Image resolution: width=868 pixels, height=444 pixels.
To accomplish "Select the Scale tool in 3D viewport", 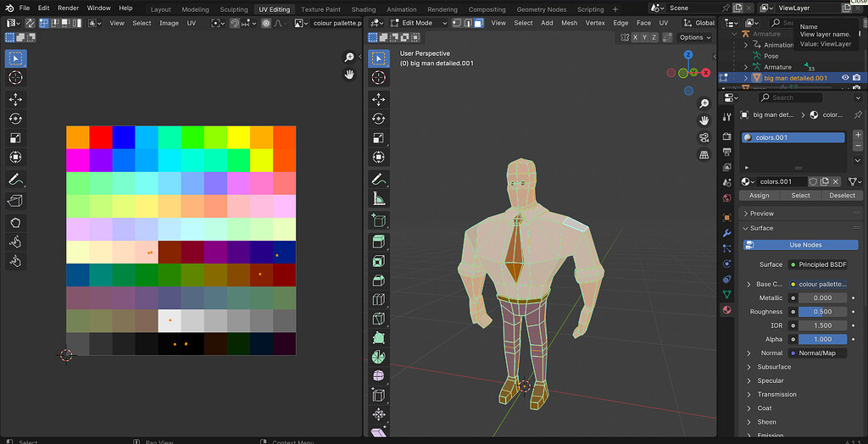I will [379, 138].
